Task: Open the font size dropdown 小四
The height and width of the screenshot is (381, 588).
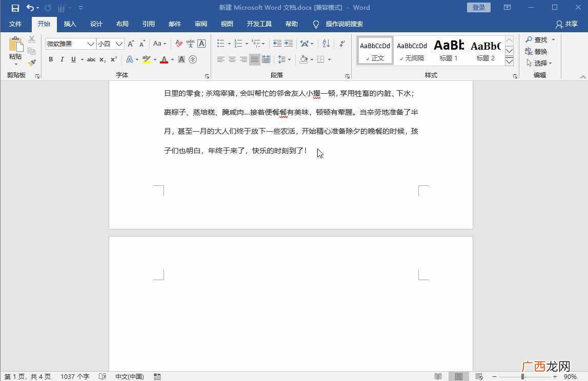Action: 119,44
